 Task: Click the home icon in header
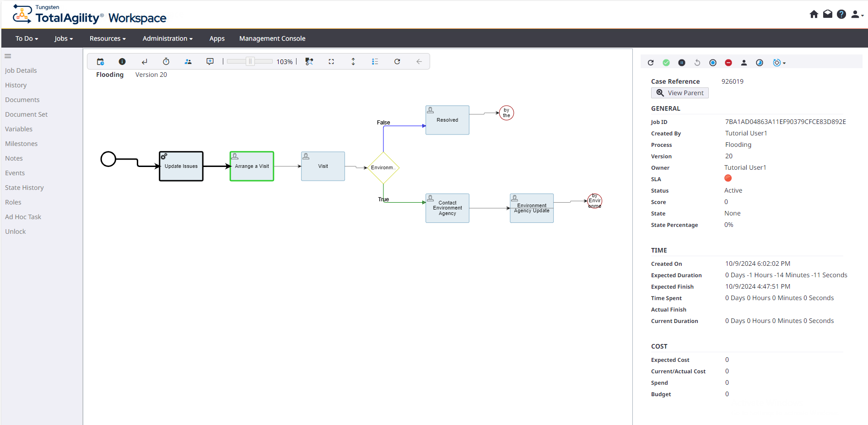pyautogui.click(x=814, y=14)
